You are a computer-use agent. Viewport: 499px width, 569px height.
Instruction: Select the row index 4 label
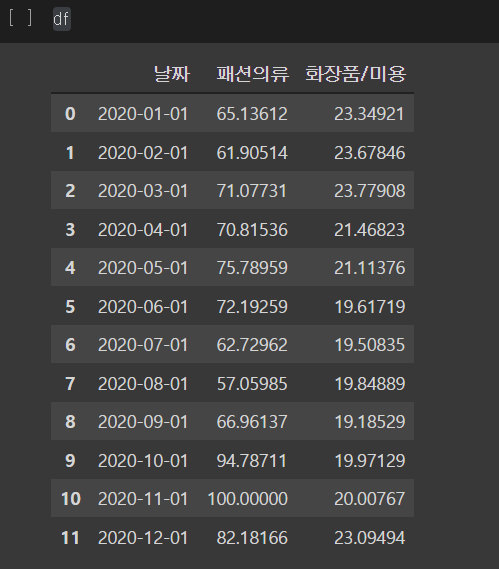click(70, 268)
